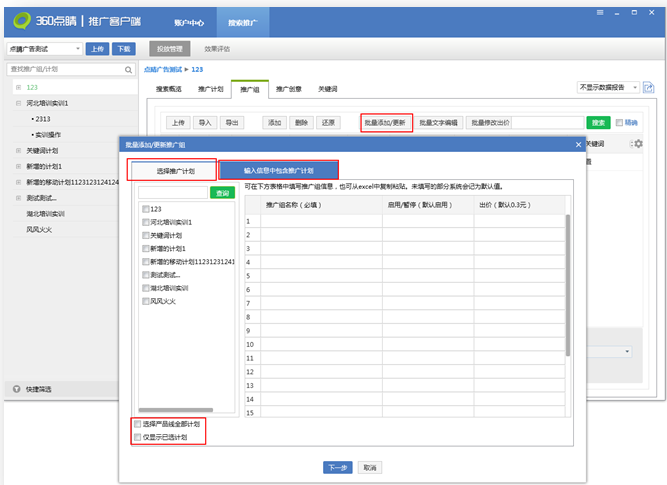Select the 输入信息中包含推广计划 tab
The width and height of the screenshot is (667, 485).
pyautogui.click(x=278, y=171)
